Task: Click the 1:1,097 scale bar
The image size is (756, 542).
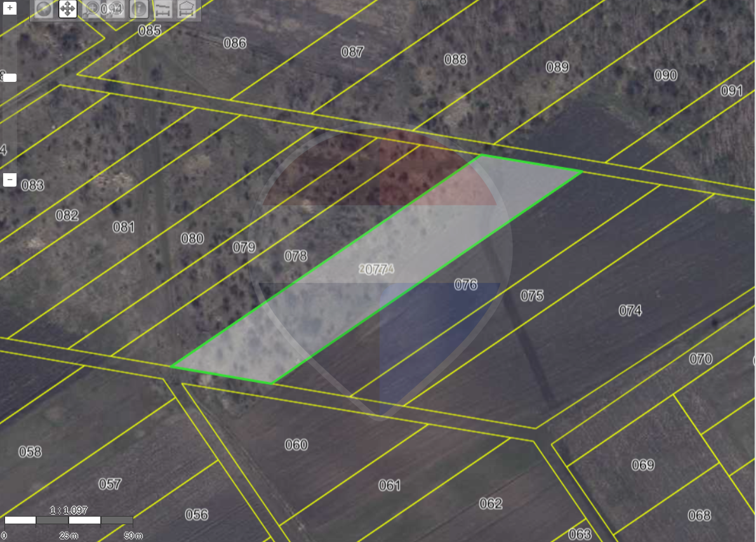Action: (x=69, y=520)
